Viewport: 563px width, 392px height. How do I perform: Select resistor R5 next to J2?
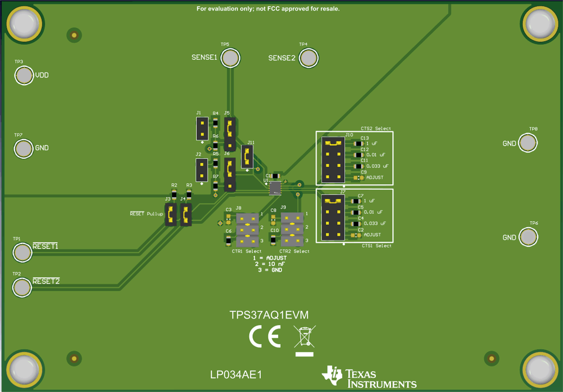point(215,163)
